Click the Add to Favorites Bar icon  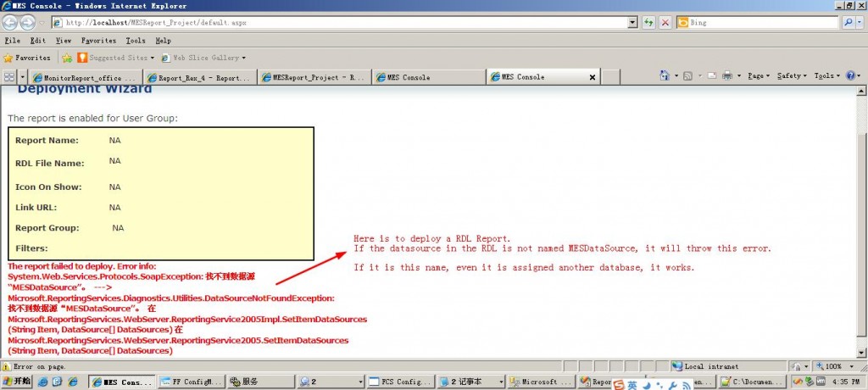pyautogui.click(x=67, y=58)
